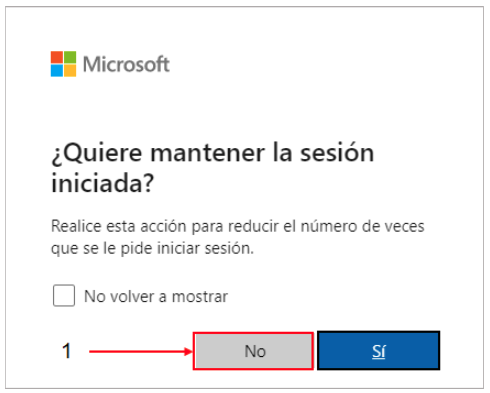Screen dimensions: 490x393
Task: Click the 'Realice esta acción para reducir' text line
Action: pyautogui.click(x=237, y=226)
